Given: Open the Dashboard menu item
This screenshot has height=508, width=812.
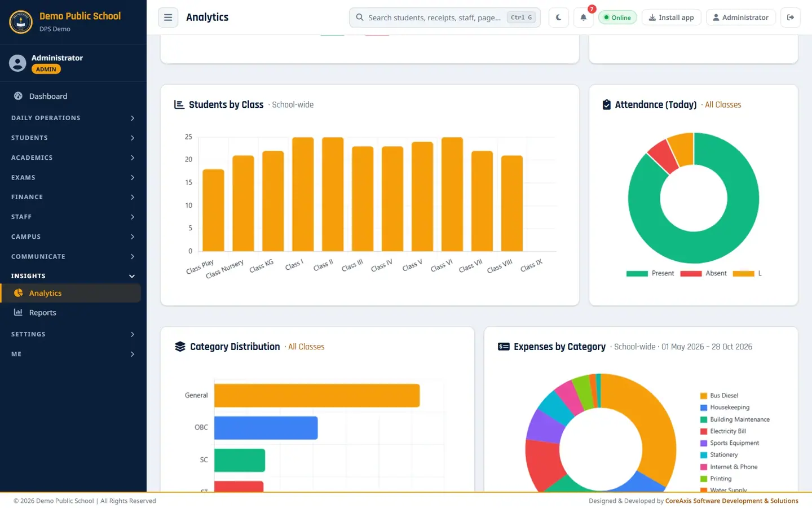Looking at the screenshot, I should tap(71, 96).
